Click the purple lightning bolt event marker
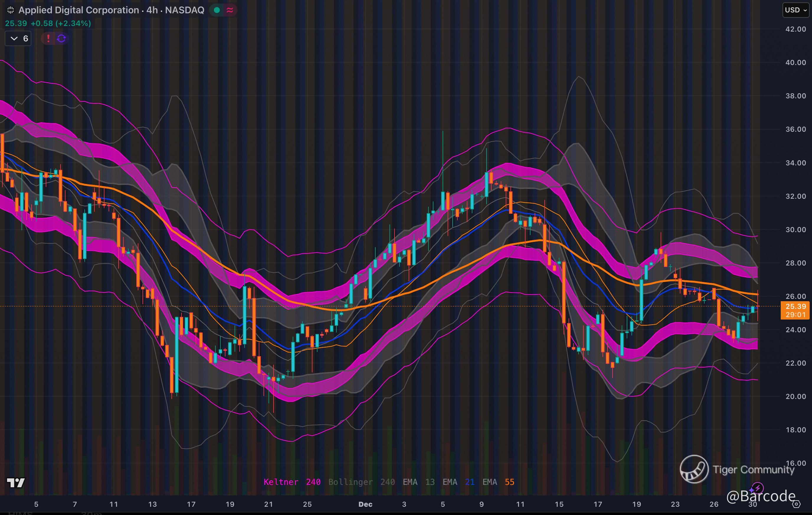Screen dimensions: 812x515 click(x=757, y=487)
